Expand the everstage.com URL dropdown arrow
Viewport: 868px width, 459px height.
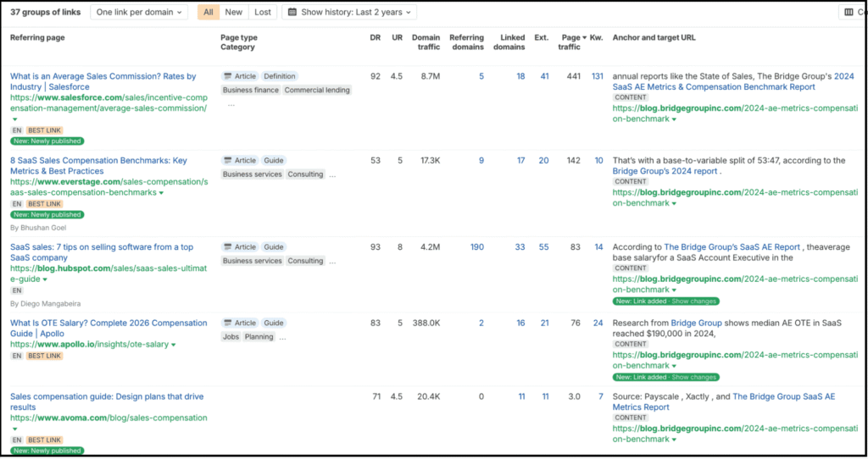click(161, 193)
